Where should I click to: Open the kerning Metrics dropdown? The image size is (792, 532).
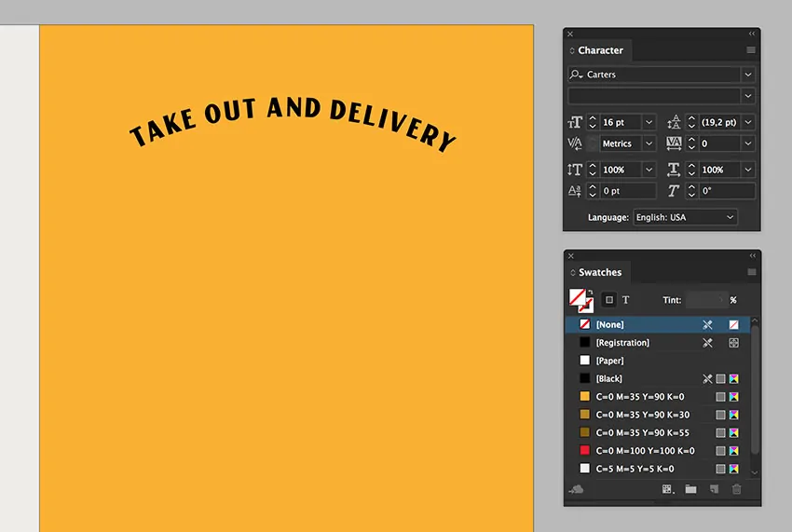point(649,144)
